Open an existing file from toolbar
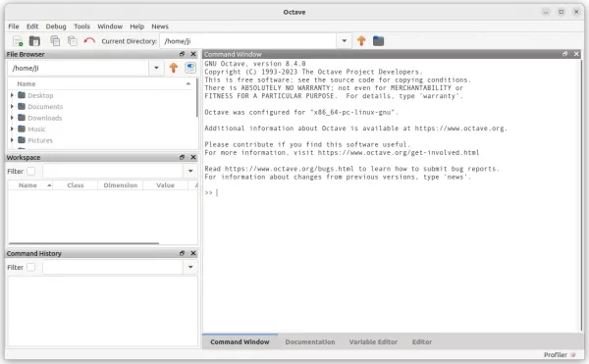Screen dimensions: 589x364 34,41
